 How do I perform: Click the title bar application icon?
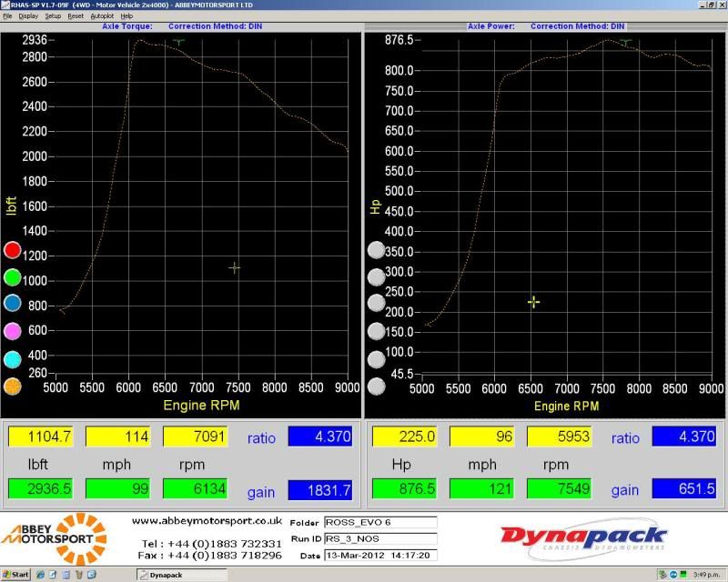[5, 5]
